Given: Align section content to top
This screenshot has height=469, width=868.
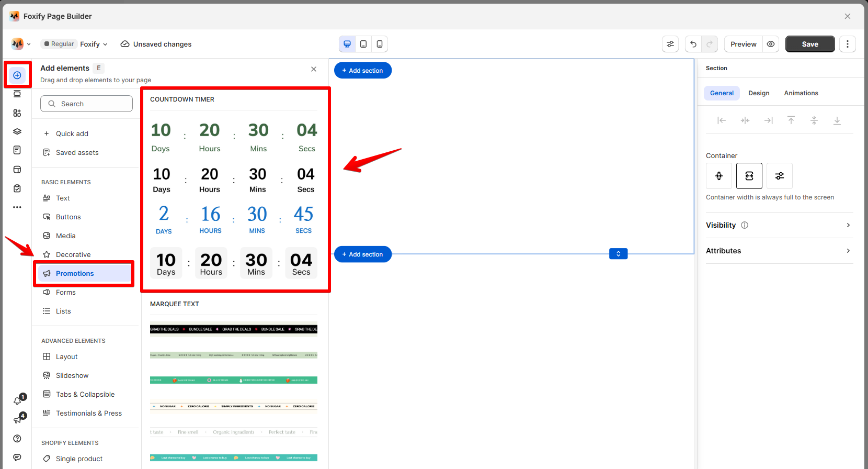Looking at the screenshot, I should 791,120.
